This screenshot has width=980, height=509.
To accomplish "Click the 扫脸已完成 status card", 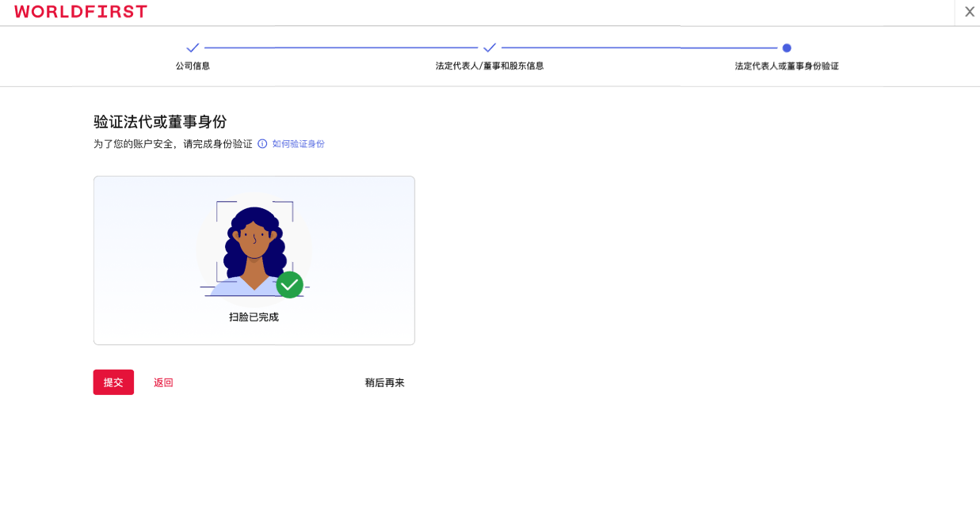I will [254, 260].
